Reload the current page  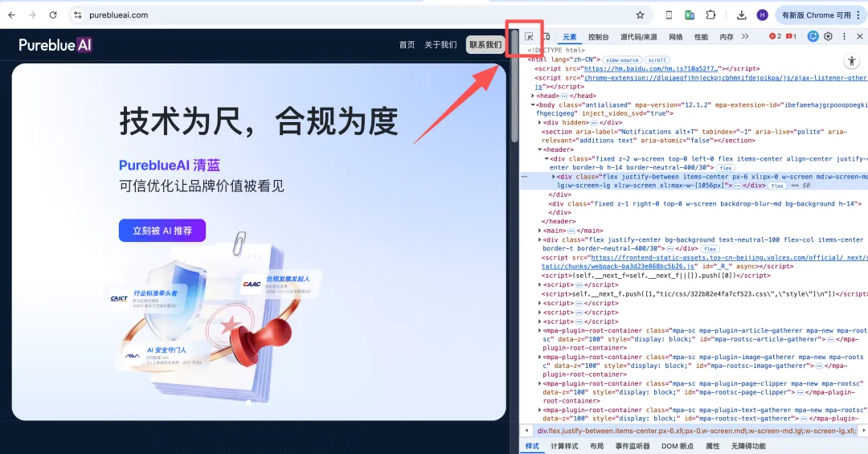(53, 15)
